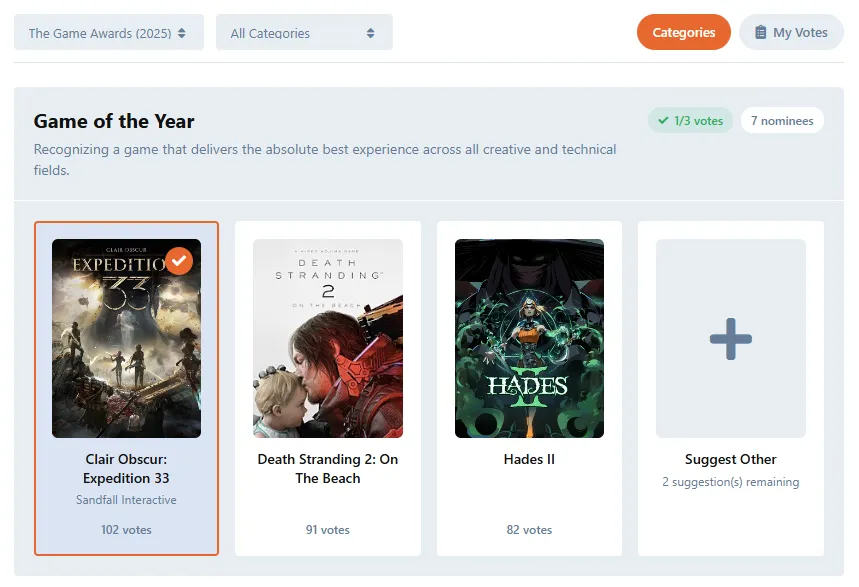Click the Suggest Other label
Image resolution: width=859 pixels, height=587 pixels.
pyautogui.click(x=731, y=459)
